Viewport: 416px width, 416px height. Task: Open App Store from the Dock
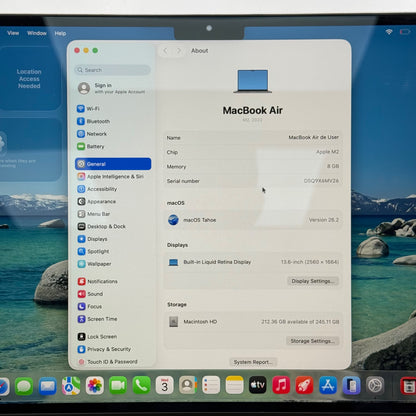(x=328, y=385)
